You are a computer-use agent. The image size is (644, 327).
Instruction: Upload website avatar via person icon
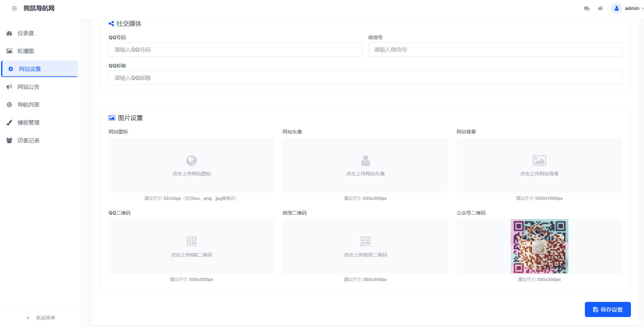365,161
